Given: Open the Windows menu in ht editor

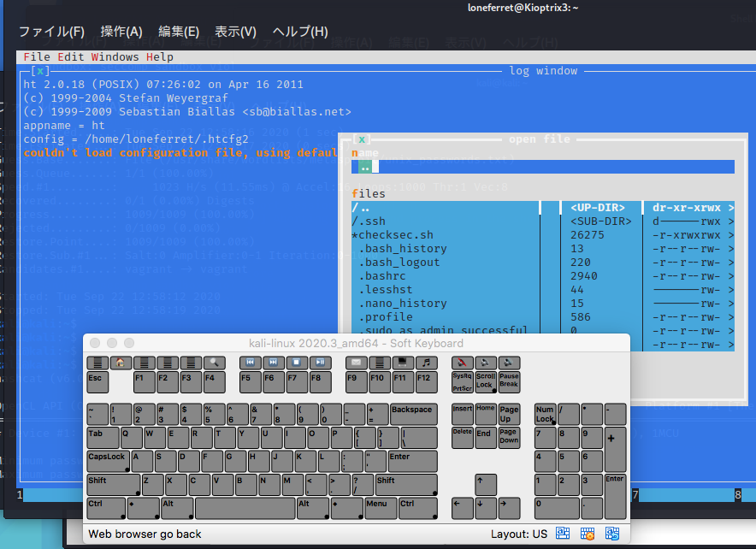Looking at the screenshot, I should coord(115,57).
